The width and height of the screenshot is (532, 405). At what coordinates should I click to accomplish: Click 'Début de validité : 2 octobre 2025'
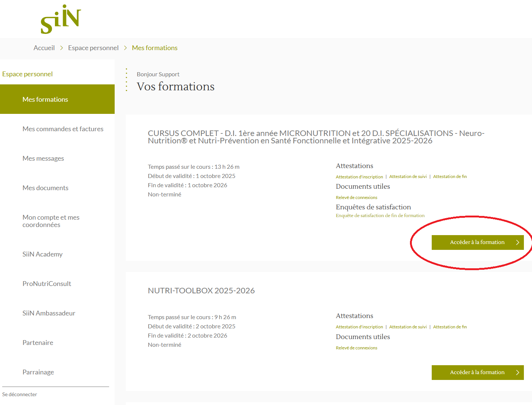pos(191,327)
